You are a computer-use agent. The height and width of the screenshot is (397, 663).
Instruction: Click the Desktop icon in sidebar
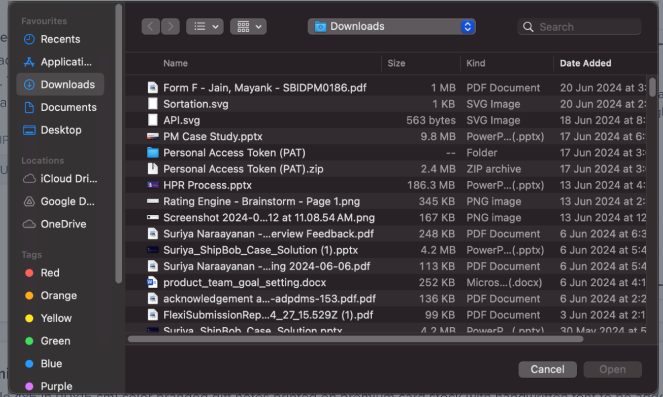coord(29,130)
